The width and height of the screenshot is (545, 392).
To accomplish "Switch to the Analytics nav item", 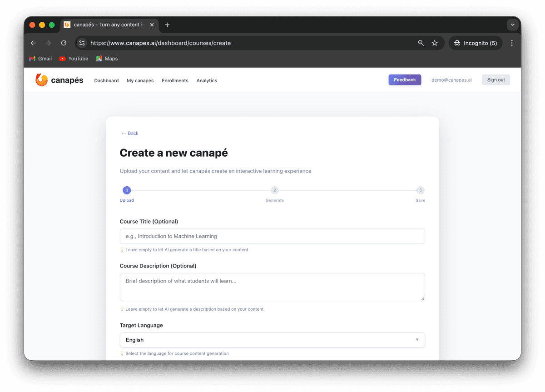I will click(207, 80).
